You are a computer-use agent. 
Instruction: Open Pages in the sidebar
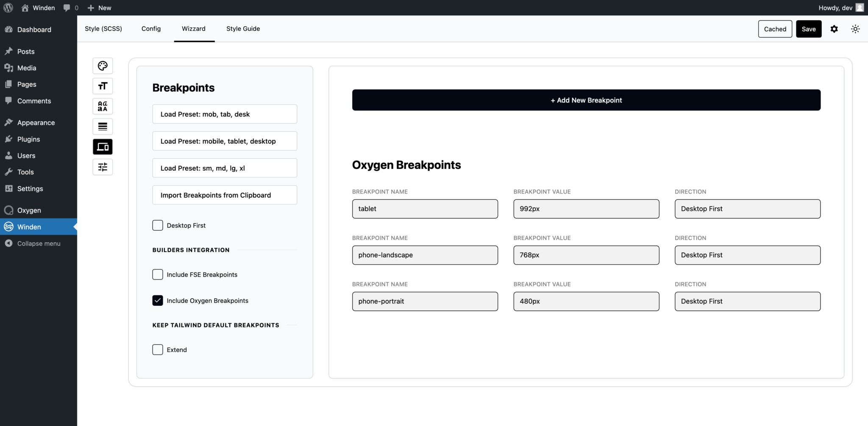point(39,84)
